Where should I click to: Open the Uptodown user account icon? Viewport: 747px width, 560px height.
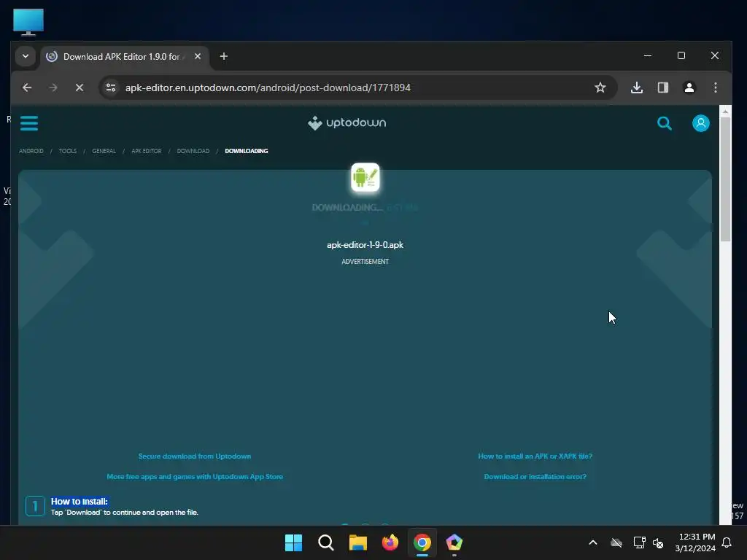tap(701, 123)
